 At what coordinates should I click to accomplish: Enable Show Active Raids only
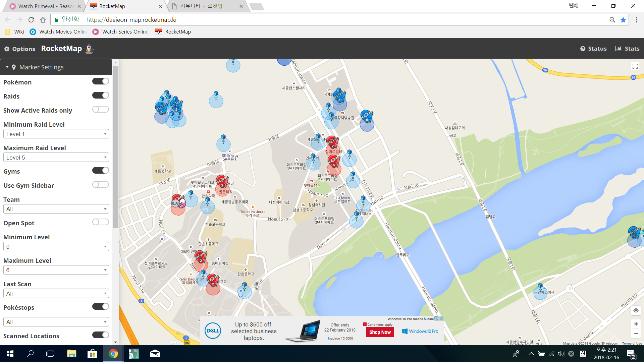(x=101, y=109)
